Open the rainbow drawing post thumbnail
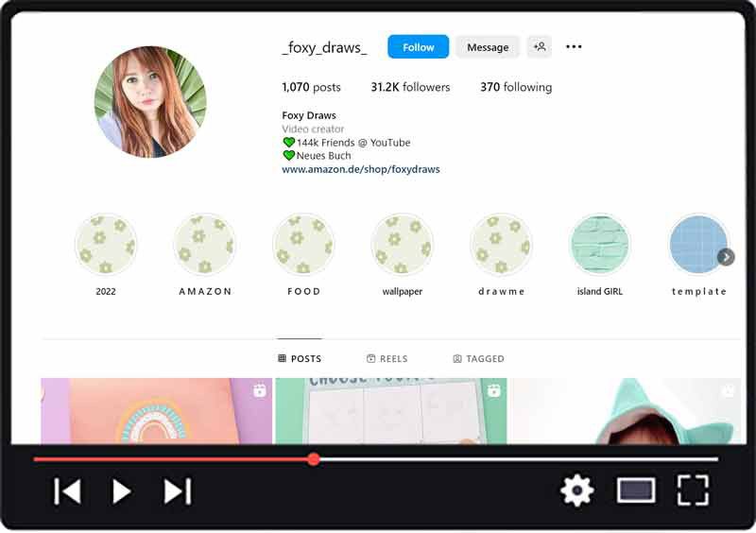The height and width of the screenshot is (533, 756). pyautogui.click(x=156, y=411)
